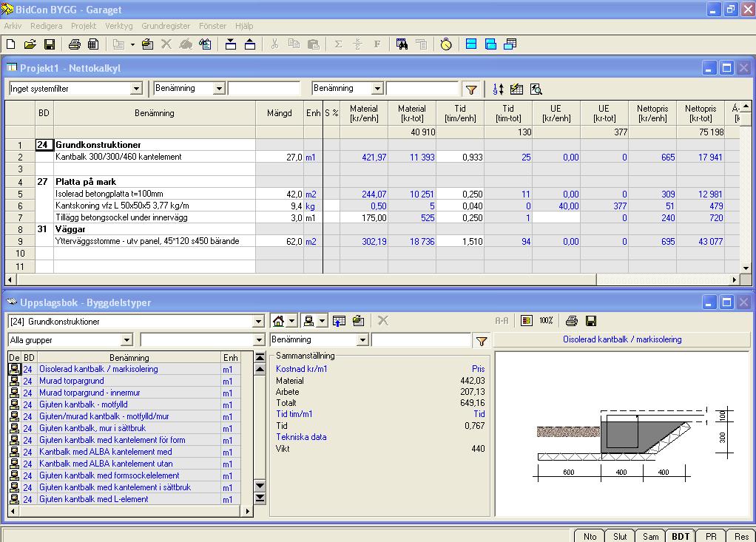Click the Print icon in the main toolbar

(74, 44)
